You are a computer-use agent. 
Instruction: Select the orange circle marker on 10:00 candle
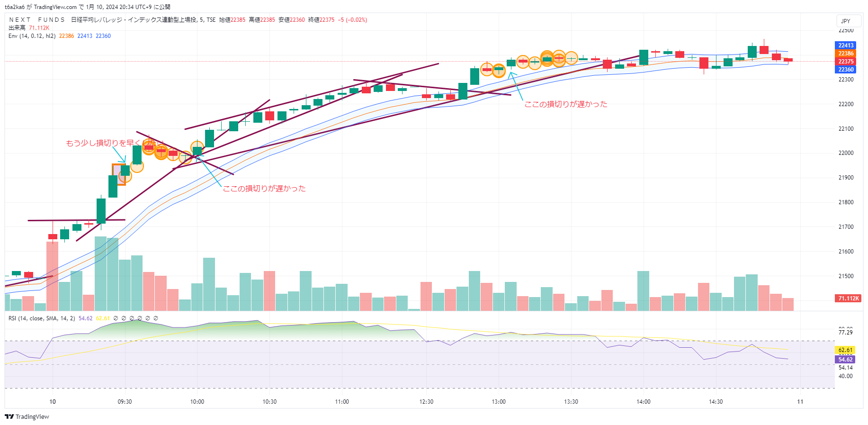pyautogui.click(x=197, y=147)
